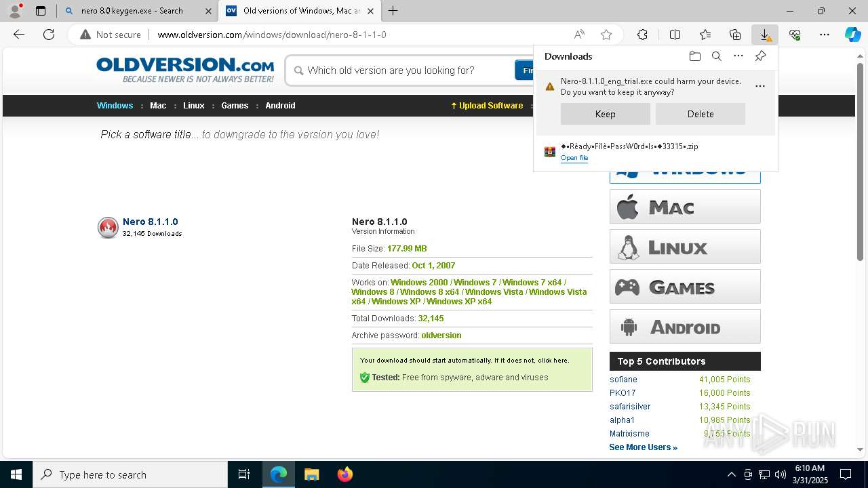
Task: Click the Games platform banner button
Action: 685,287
